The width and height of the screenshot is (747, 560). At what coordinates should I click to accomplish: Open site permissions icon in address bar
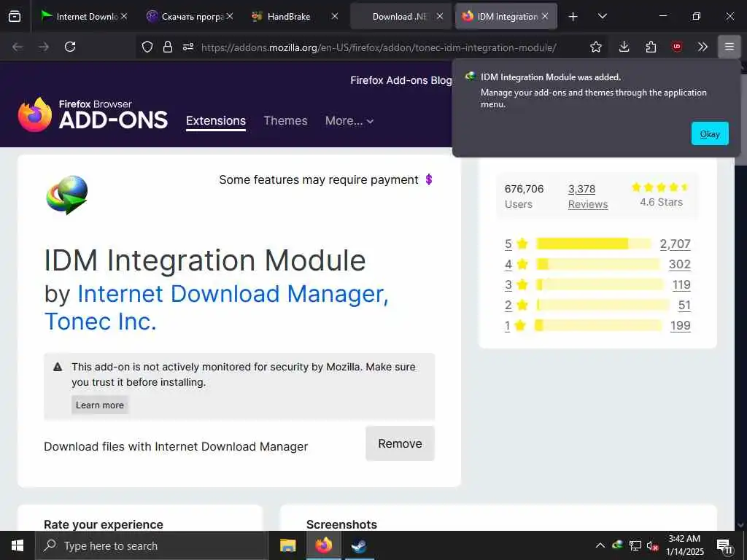point(188,47)
